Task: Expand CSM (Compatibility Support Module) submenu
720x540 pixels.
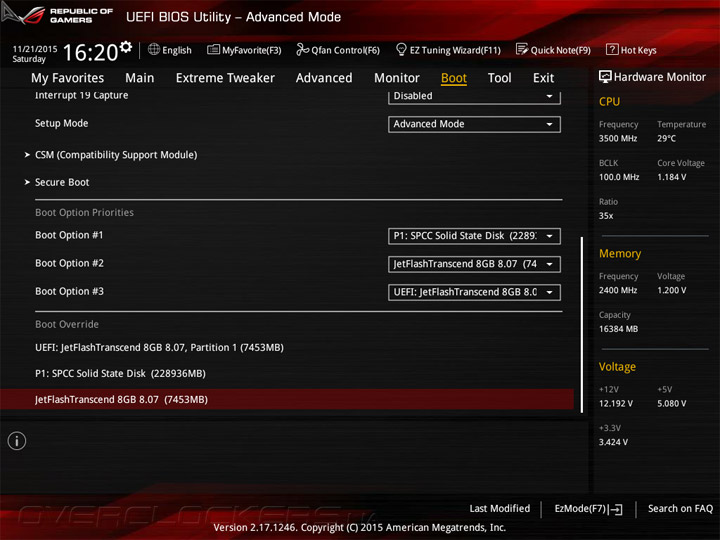Action: pyautogui.click(x=116, y=155)
